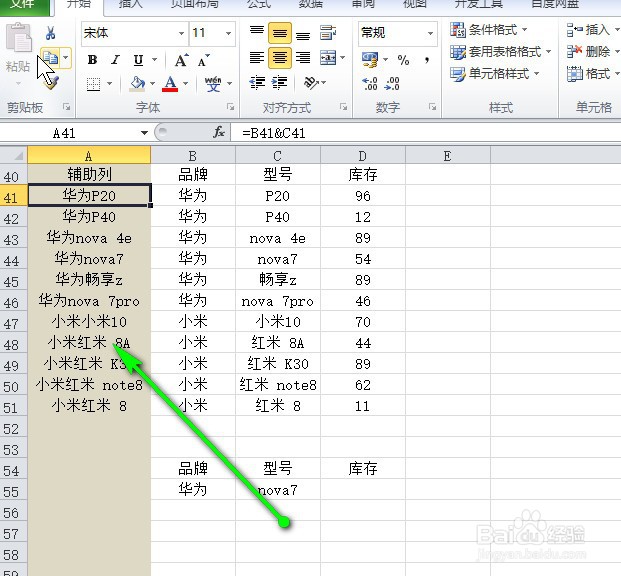Image resolution: width=621 pixels, height=576 pixels.
Task: Open fill color dropdown arrow
Action: click(x=152, y=84)
